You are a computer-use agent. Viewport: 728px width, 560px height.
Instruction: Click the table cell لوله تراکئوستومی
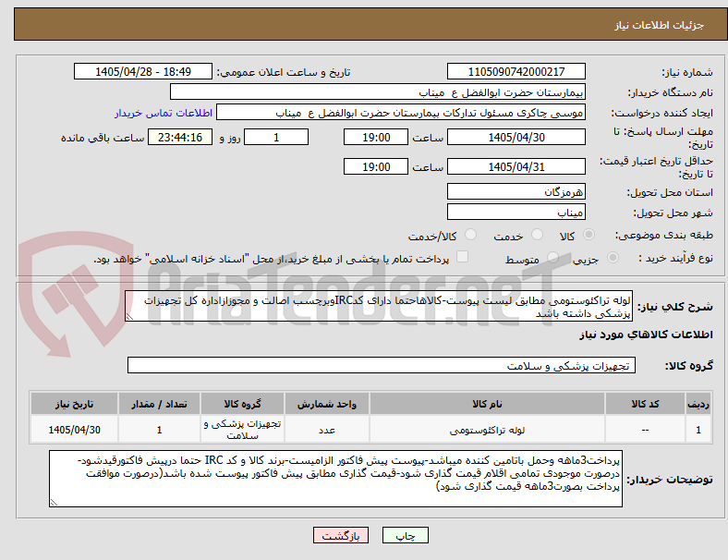(x=487, y=430)
